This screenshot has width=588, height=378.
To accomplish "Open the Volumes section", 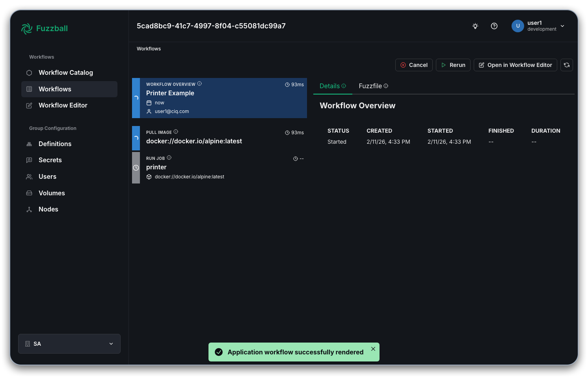I will [52, 193].
